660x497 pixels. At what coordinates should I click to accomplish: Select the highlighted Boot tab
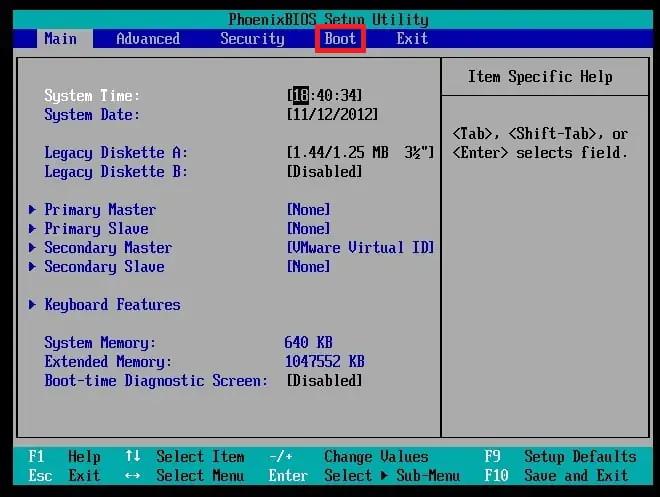[340, 39]
